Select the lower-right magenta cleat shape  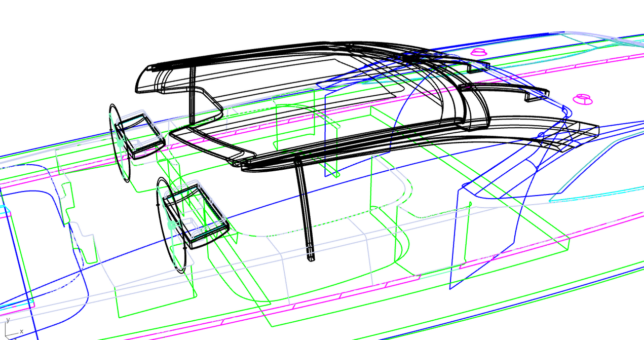(x=582, y=98)
